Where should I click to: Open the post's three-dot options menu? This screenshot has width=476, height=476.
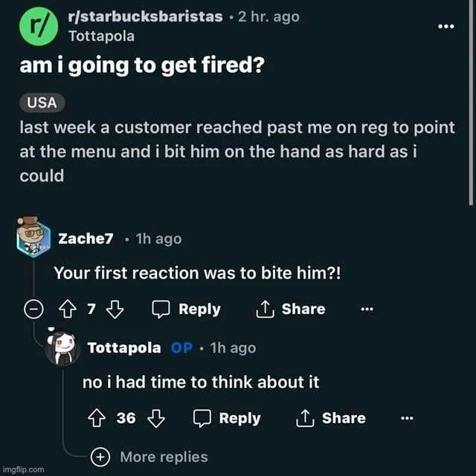pyautogui.click(x=446, y=27)
